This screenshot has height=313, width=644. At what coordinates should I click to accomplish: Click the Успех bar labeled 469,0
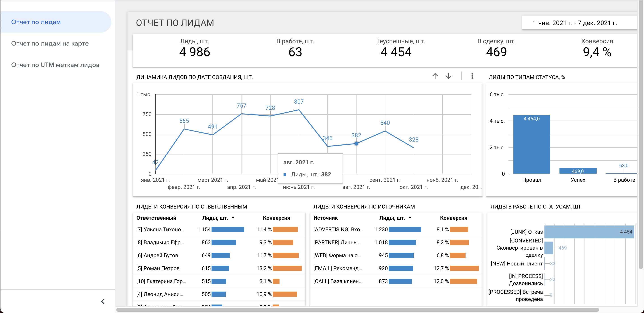pyautogui.click(x=578, y=171)
